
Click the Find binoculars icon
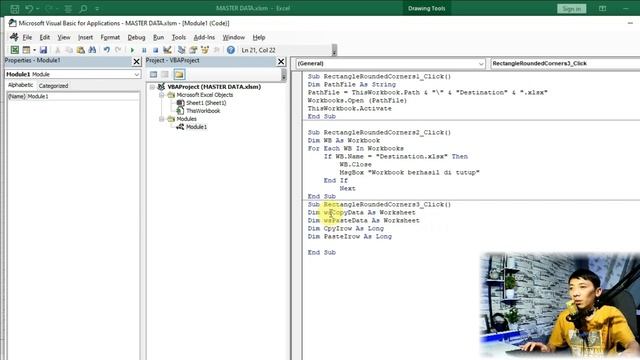pos(92,50)
